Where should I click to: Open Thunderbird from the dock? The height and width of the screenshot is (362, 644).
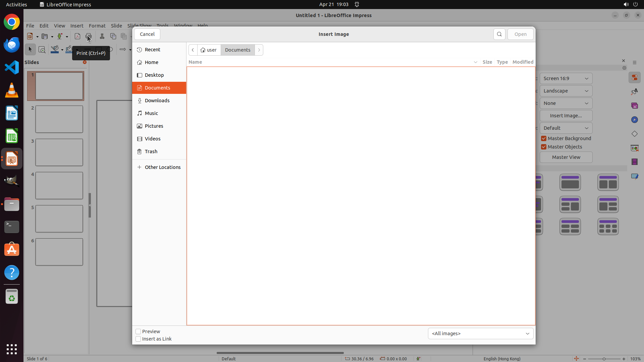(12, 45)
